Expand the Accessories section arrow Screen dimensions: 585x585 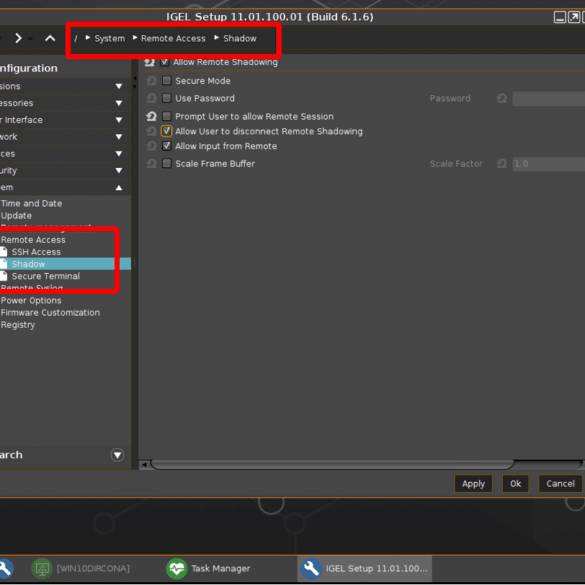click(x=119, y=103)
